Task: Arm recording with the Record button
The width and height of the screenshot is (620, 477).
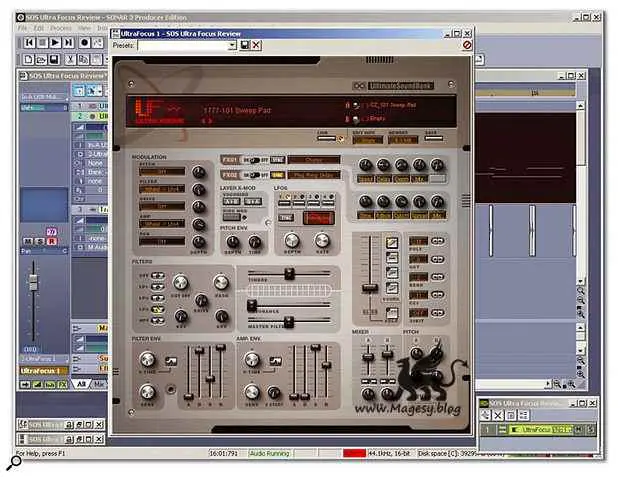Action: (x=84, y=42)
